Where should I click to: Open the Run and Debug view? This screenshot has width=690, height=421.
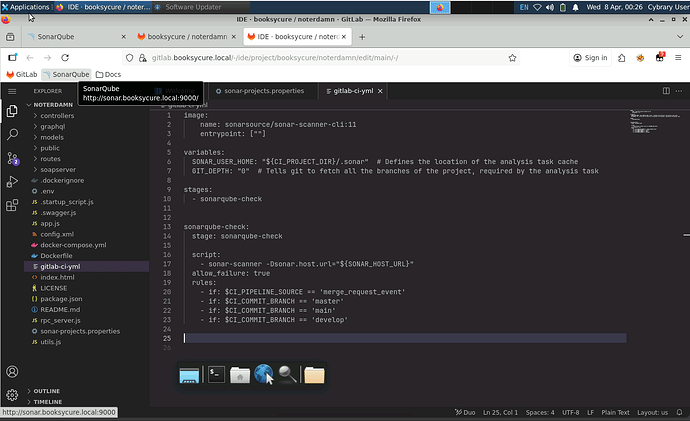coord(12,181)
